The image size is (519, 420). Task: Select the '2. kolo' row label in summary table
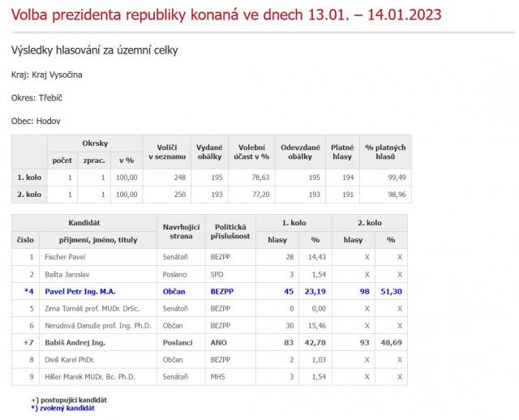tap(29, 195)
